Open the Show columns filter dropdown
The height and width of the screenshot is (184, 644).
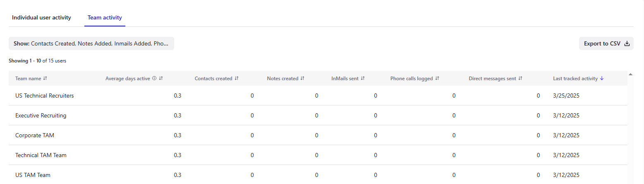coord(91,43)
